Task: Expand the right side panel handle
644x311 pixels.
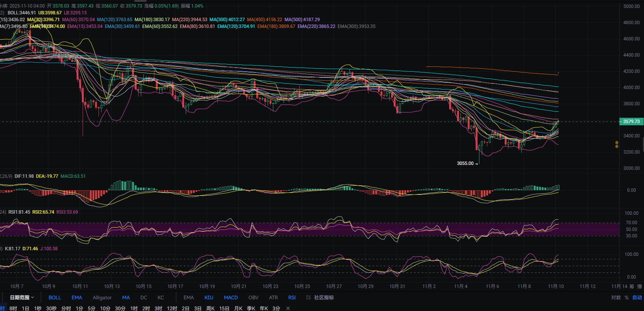Action: coord(642,144)
